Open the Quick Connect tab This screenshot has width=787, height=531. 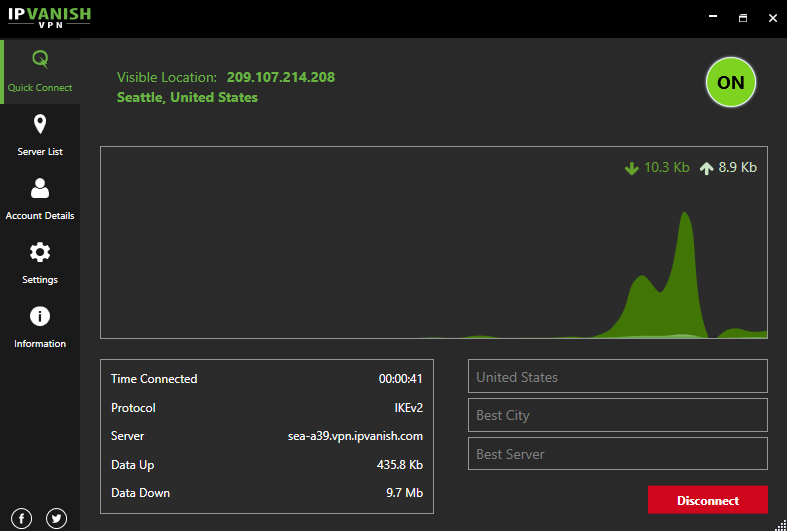(x=40, y=71)
